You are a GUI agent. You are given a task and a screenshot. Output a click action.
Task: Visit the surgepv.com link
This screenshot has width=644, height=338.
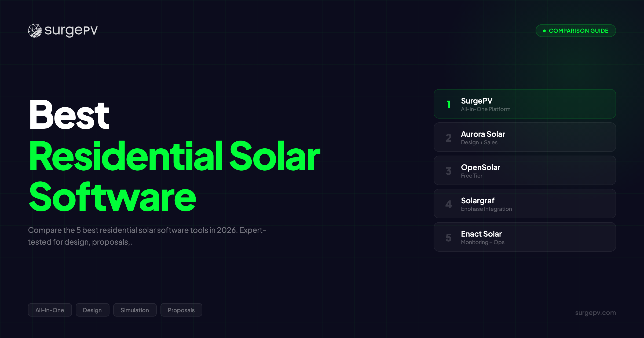pyautogui.click(x=595, y=313)
